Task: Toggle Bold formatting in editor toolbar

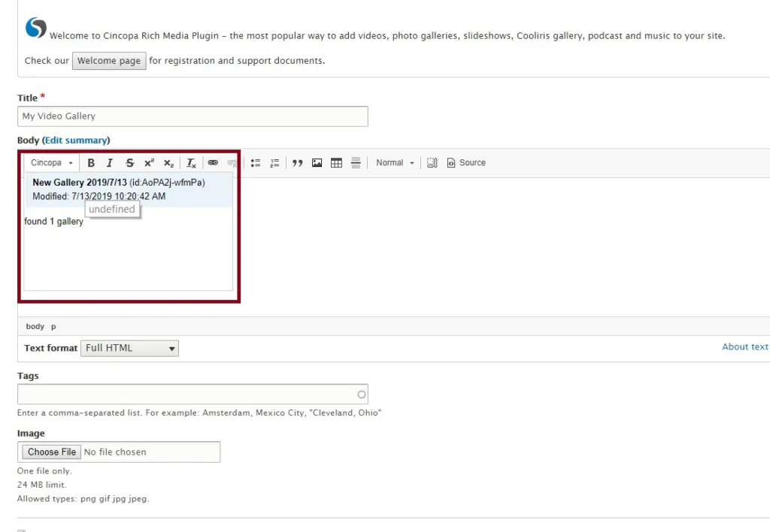Action: click(x=91, y=163)
